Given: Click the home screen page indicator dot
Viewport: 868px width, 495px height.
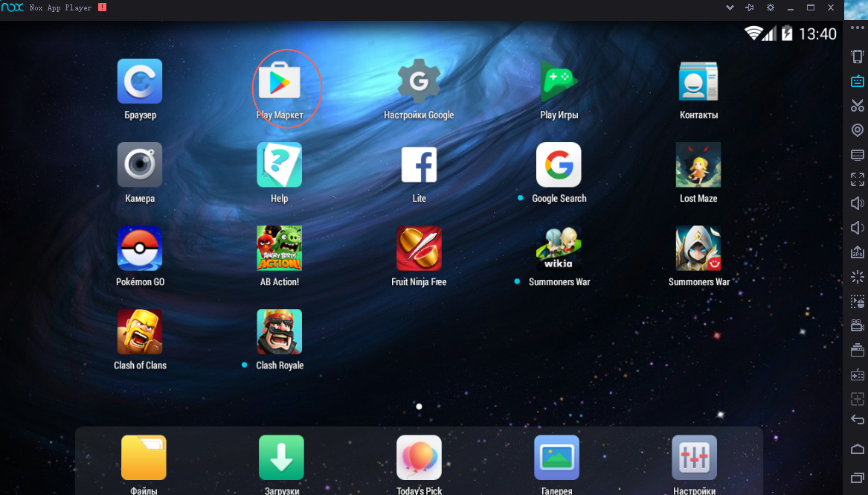Looking at the screenshot, I should click(419, 406).
